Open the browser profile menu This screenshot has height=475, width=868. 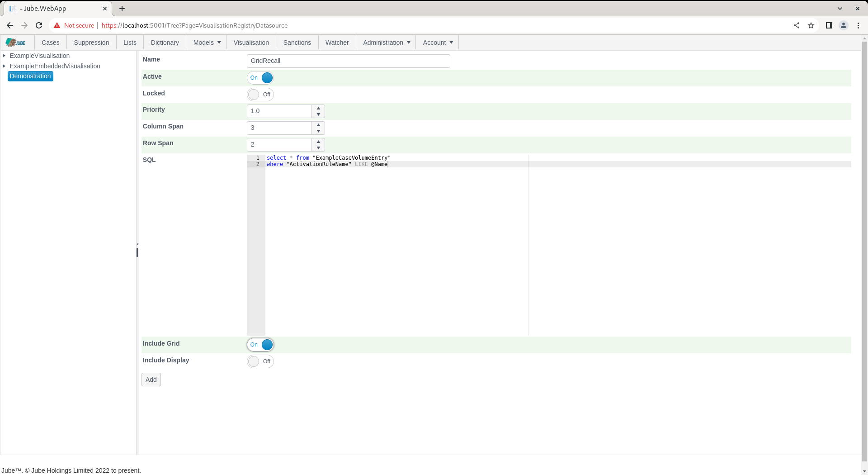coord(844,25)
